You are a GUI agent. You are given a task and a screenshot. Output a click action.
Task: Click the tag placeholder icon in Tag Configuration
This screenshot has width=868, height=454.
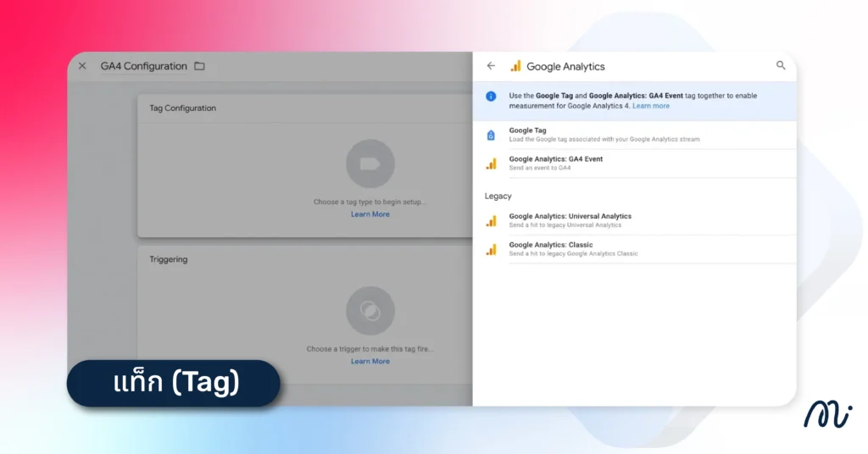[x=370, y=163]
